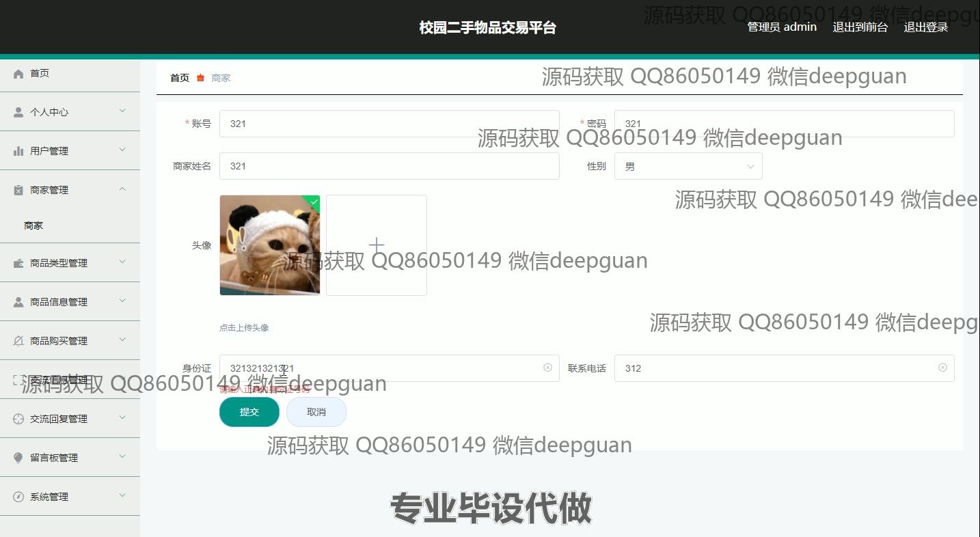Viewport: 980px width, 537px height.
Task: Expand the 交流回复管理 menu chevron
Action: pos(122,417)
